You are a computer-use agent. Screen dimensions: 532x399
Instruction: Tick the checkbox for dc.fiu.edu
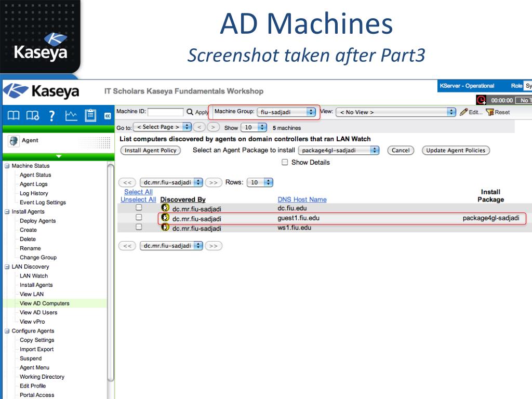[x=139, y=207]
